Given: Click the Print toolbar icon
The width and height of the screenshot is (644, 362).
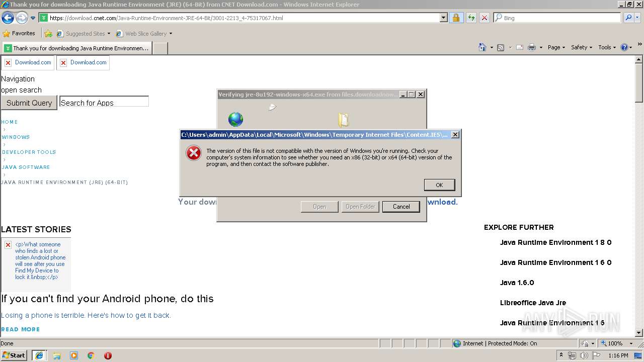Looking at the screenshot, I should [x=532, y=47].
